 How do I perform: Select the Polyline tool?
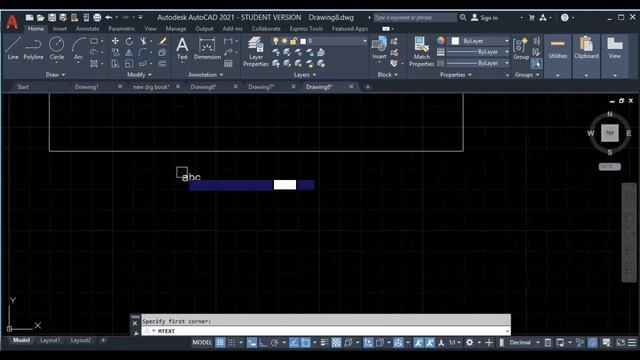tap(33, 49)
